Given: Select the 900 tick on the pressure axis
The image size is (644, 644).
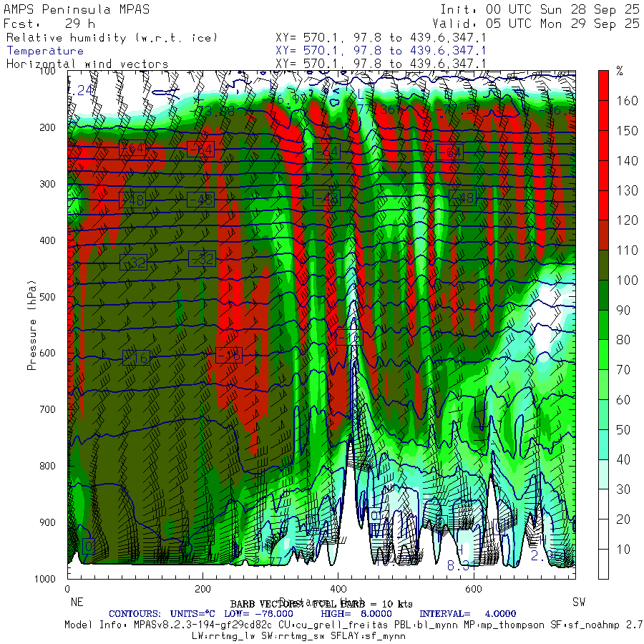Looking at the screenshot, I should (x=47, y=522).
